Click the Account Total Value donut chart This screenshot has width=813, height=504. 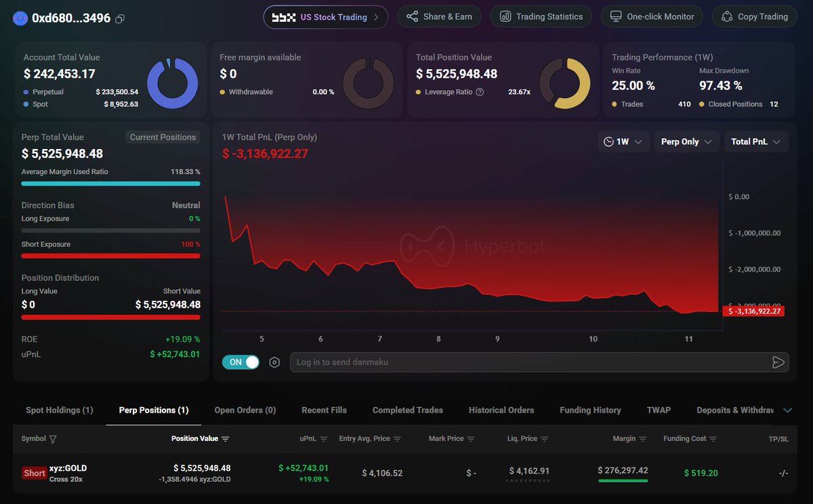pos(172,83)
